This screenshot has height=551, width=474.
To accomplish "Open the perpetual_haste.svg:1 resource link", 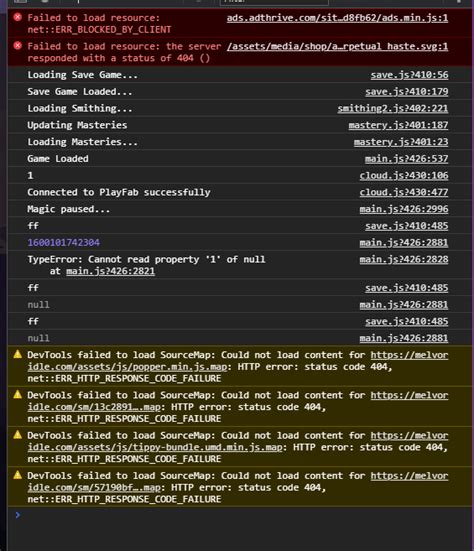I will (x=337, y=46).
